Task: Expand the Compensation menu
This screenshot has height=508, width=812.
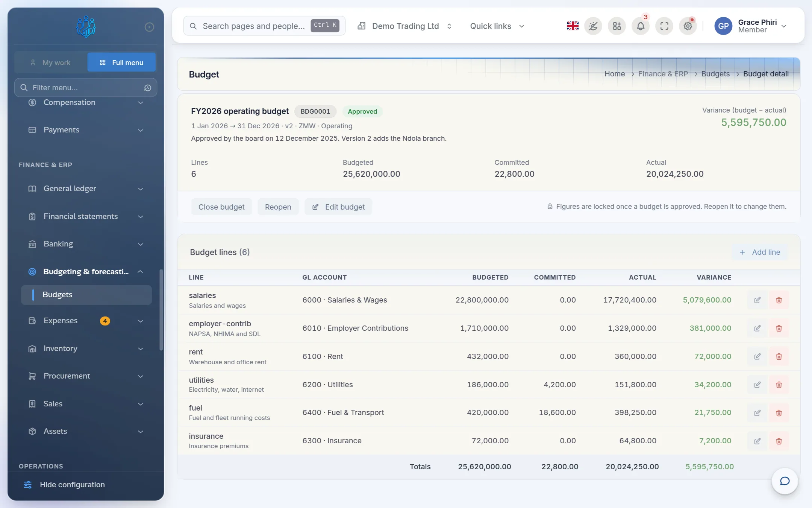Action: tap(86, 102)
